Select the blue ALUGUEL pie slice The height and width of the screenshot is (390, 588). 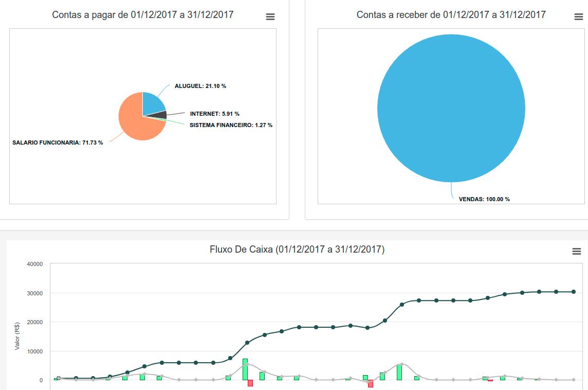(x=152, y=105)
